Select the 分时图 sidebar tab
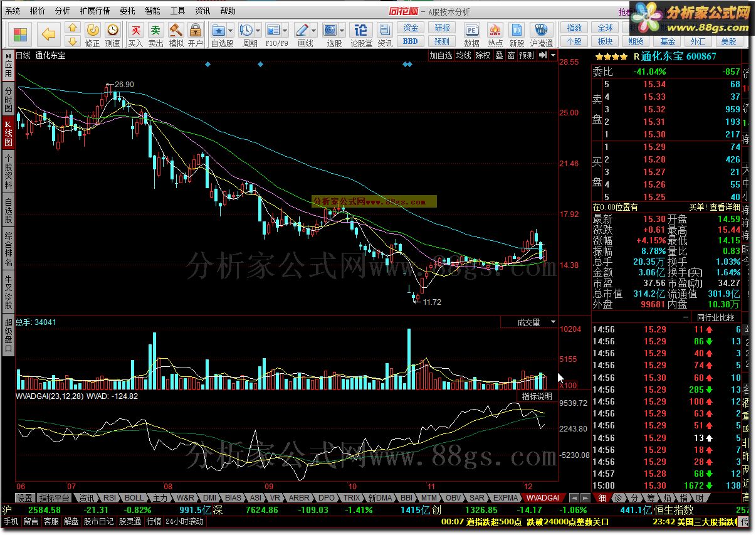 point(8,99)
